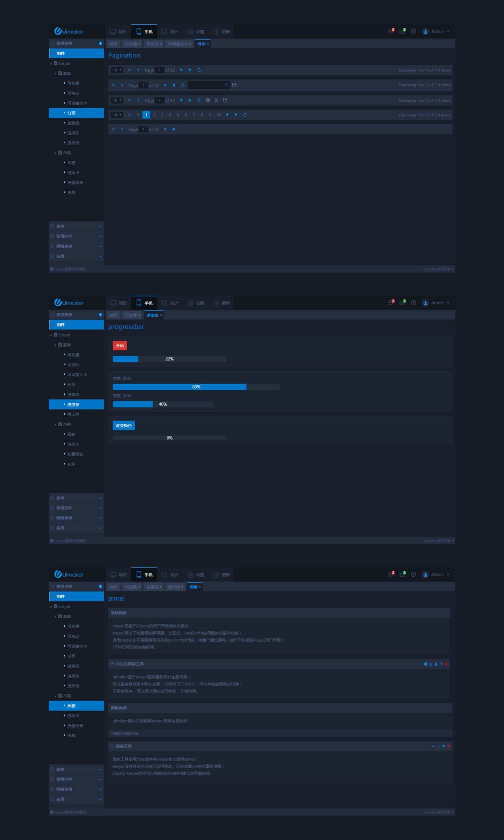The image size is (504, 840).
Task: Open 统计 top menu on Pagination screen
Action: point(170,31)
